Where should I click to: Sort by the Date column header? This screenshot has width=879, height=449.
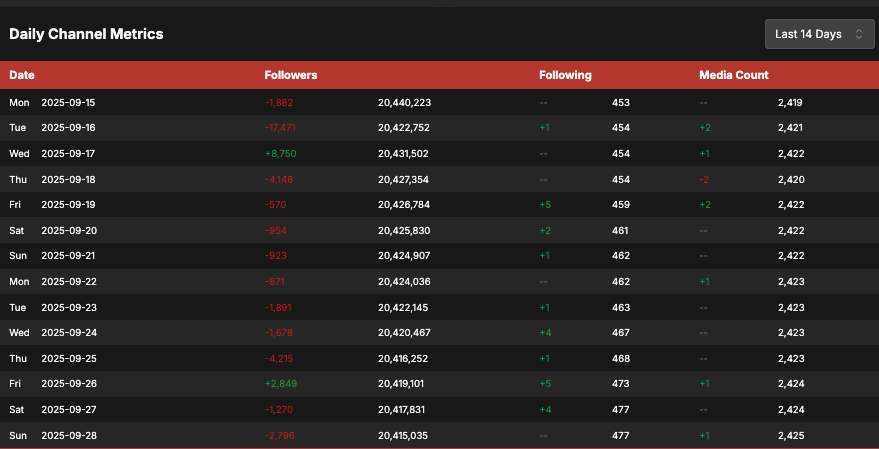pos(22,75)
